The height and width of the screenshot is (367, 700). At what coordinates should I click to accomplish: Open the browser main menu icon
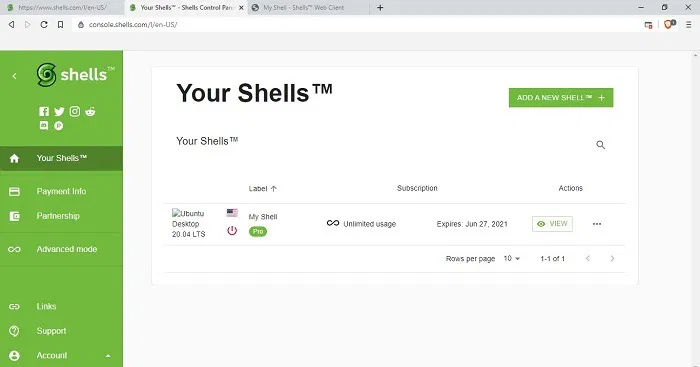689,25
